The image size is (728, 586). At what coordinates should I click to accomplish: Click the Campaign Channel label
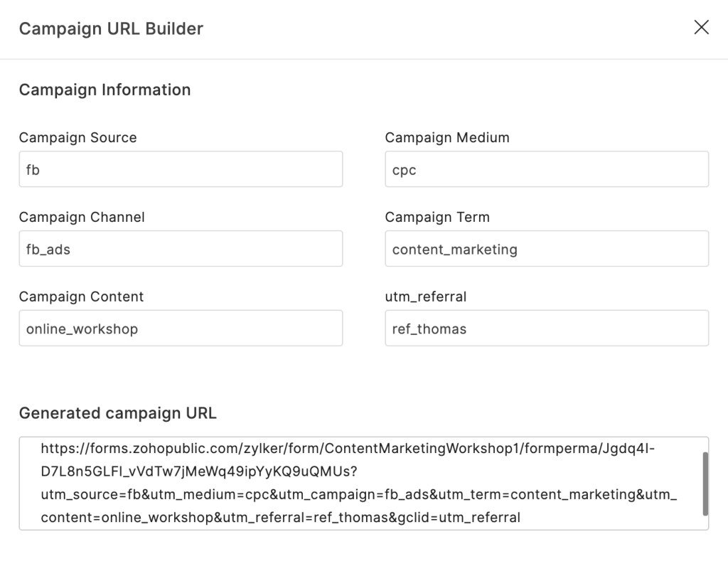82,217
